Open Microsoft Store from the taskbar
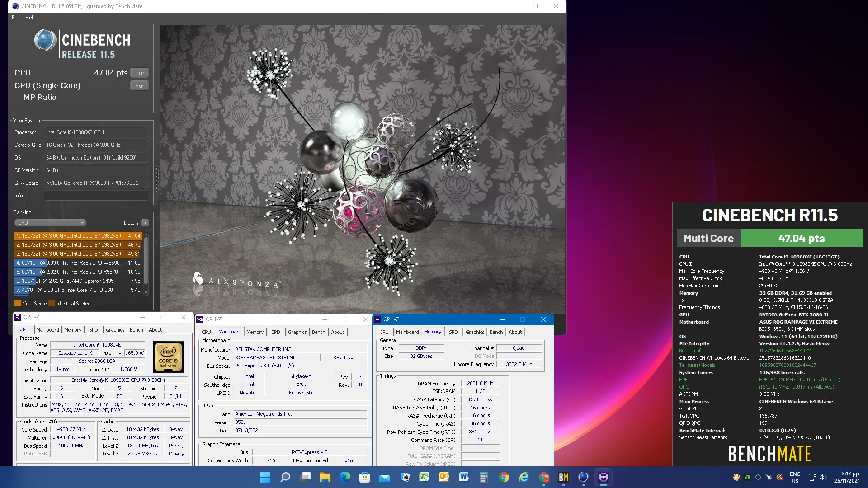Screen dimensions: 868x488 click(364, 477)
